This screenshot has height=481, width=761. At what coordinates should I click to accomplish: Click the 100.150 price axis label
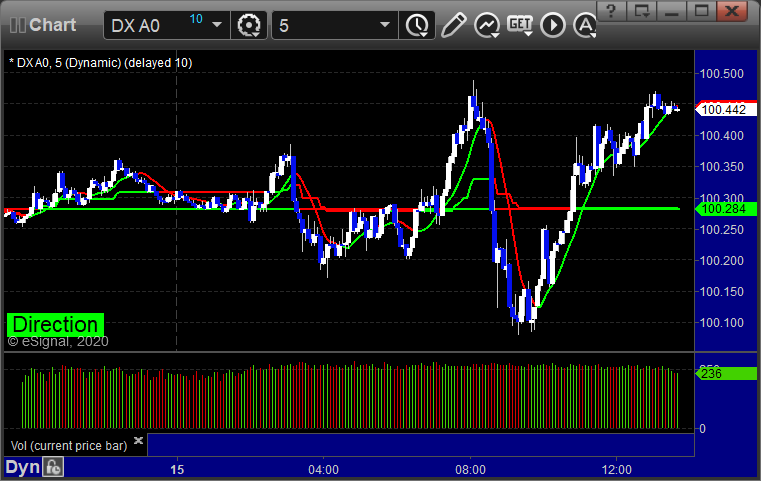(722, 292)
